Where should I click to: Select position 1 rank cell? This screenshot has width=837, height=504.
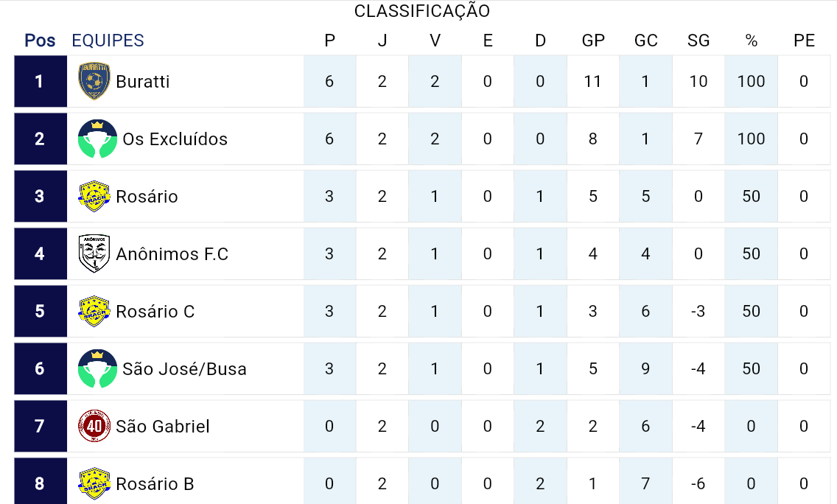[40, 81]
